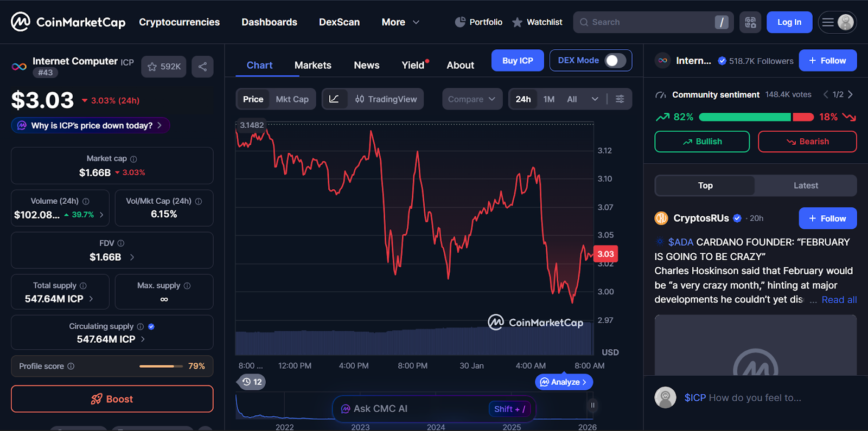Open the Compare dropdown above the chart

tap(471, 99)
